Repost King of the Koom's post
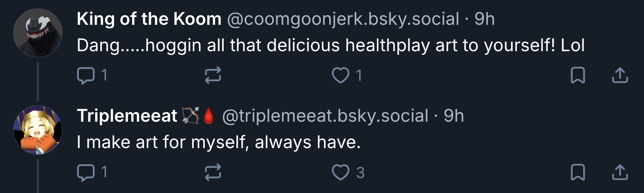The width and height of the screenshot is (644, 193). [213, 75]
